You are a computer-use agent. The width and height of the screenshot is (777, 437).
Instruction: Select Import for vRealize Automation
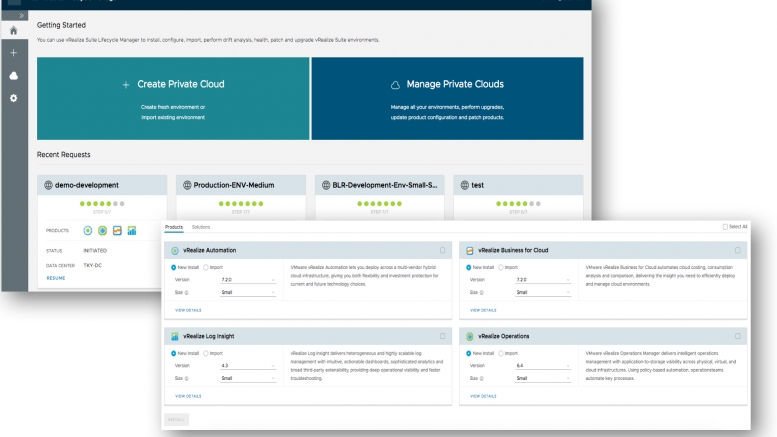206,268
